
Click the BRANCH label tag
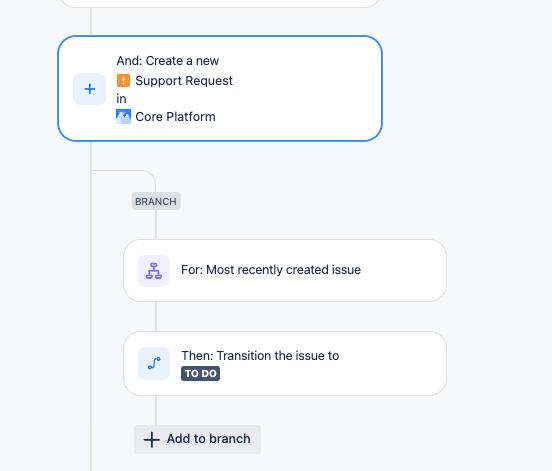pyautogui.click(x=156, y=201)
